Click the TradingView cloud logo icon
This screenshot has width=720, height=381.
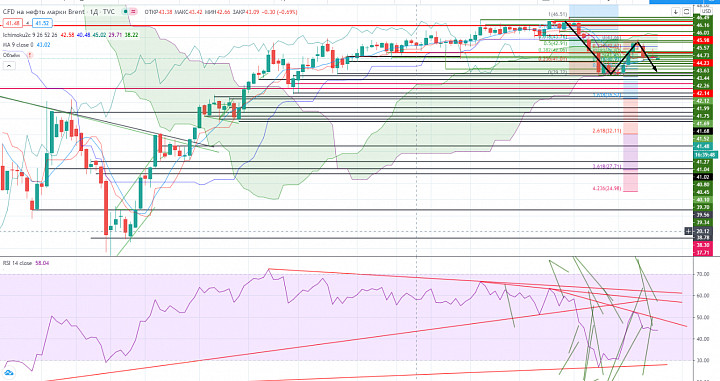[8, 373]
